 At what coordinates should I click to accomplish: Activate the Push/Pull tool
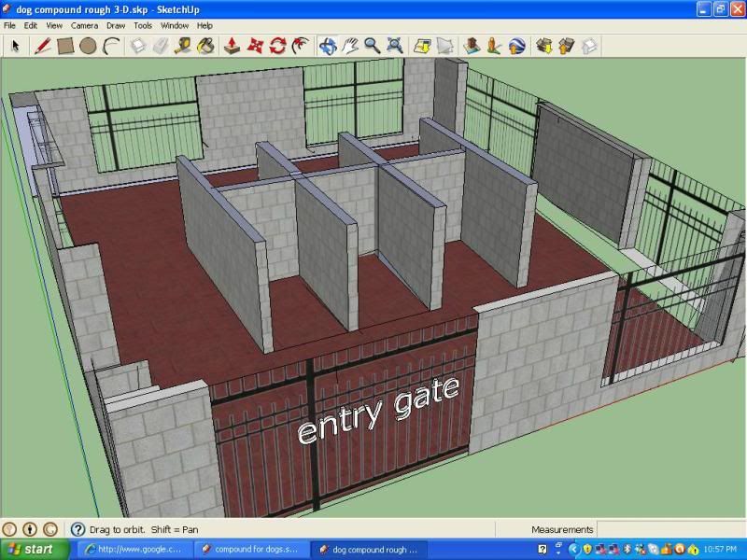[233, 45]
